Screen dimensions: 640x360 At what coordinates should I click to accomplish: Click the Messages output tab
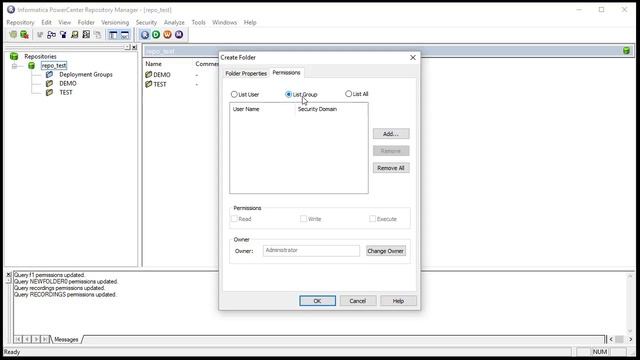(66, 340)
